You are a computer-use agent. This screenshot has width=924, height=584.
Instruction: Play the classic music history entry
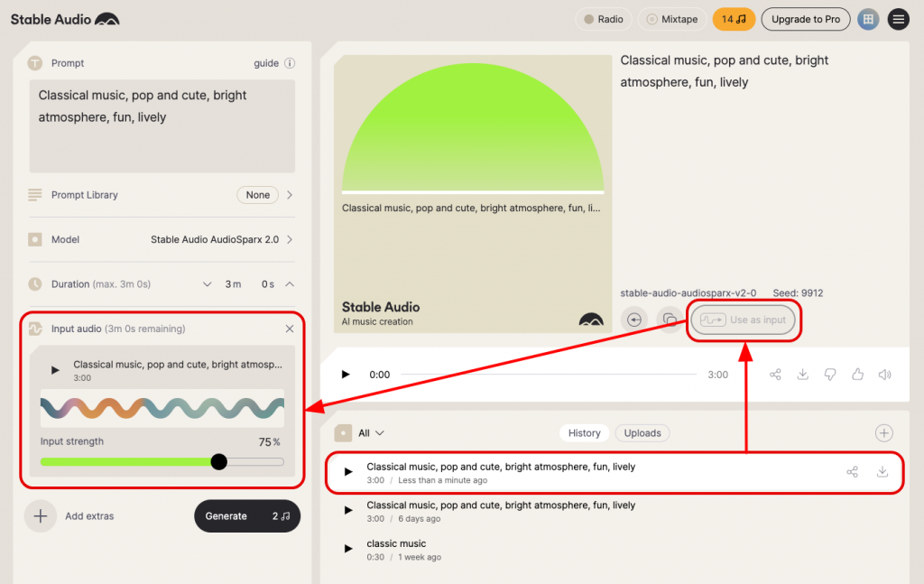[x=347, y=548]
